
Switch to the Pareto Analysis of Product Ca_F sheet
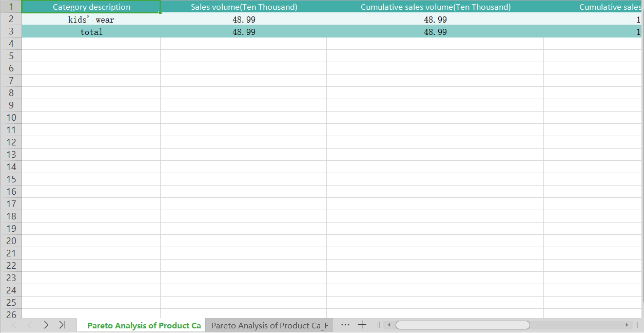(x=269, y=325)
